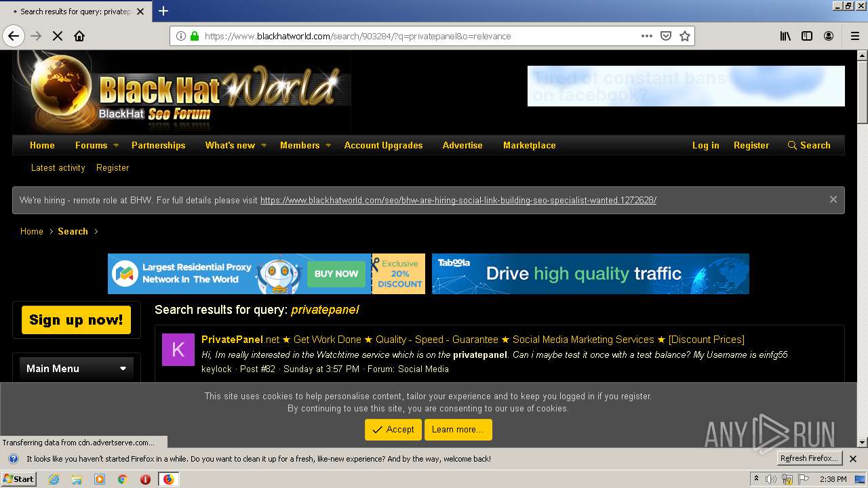Open What's new nav item
Image resolution: width=868 pixels, height=488 pixels.
[230, 145]
